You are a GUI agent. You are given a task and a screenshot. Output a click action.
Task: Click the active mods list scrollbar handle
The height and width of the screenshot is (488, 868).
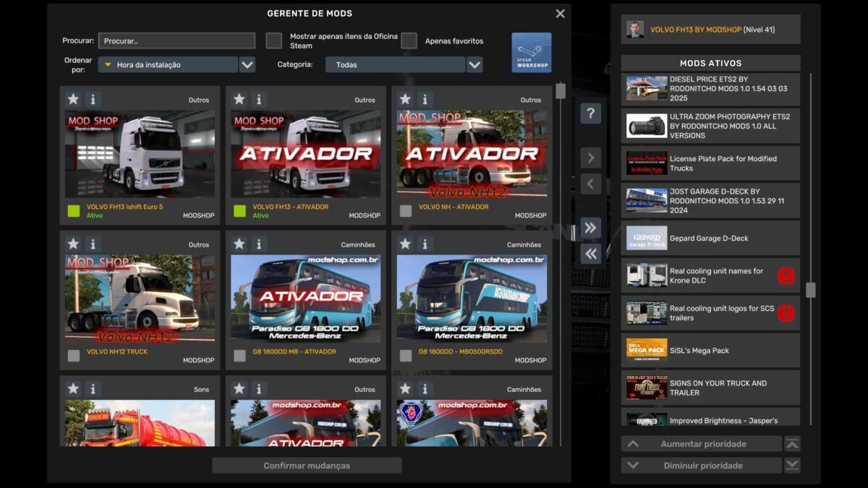810,290
